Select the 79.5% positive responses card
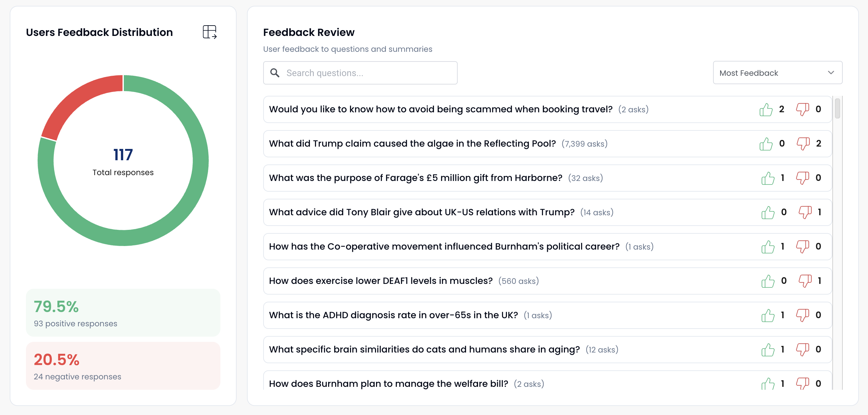This screenshot has height=415, width=868. [123, 312]
